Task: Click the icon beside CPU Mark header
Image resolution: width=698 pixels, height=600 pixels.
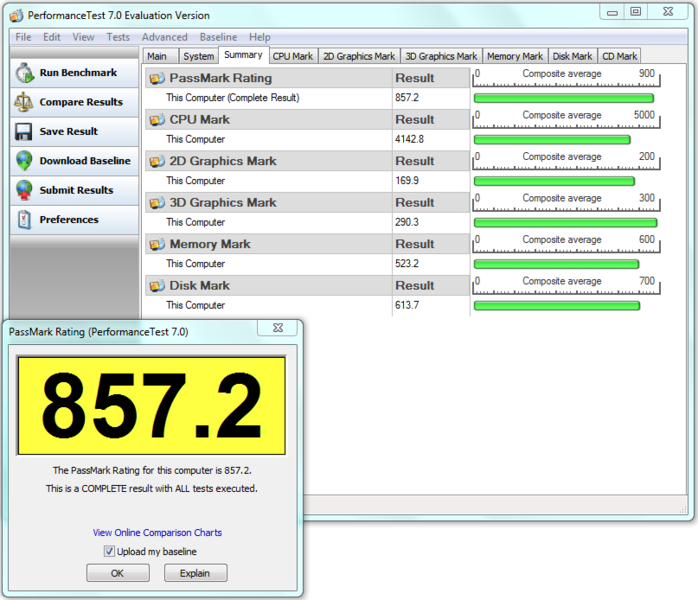Action: pos(157,120)
